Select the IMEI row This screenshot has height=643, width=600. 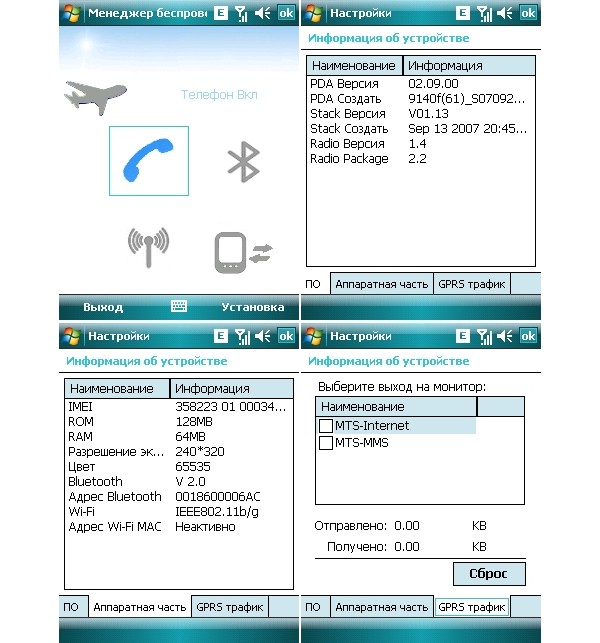point(179,407)
